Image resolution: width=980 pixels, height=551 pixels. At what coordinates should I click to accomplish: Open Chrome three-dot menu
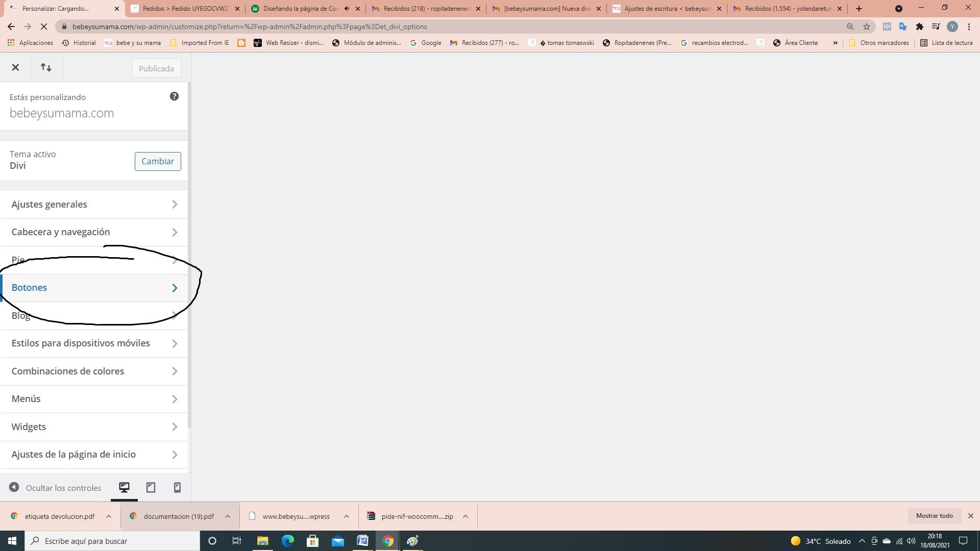coord(969,27)
